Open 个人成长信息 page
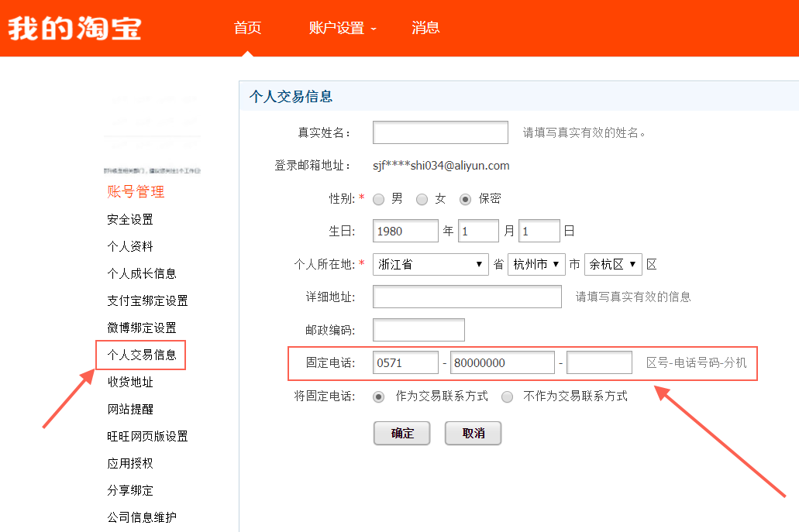The width and height of the screenshot is (799, 532). pyautogui.click(x=142, y=273)
